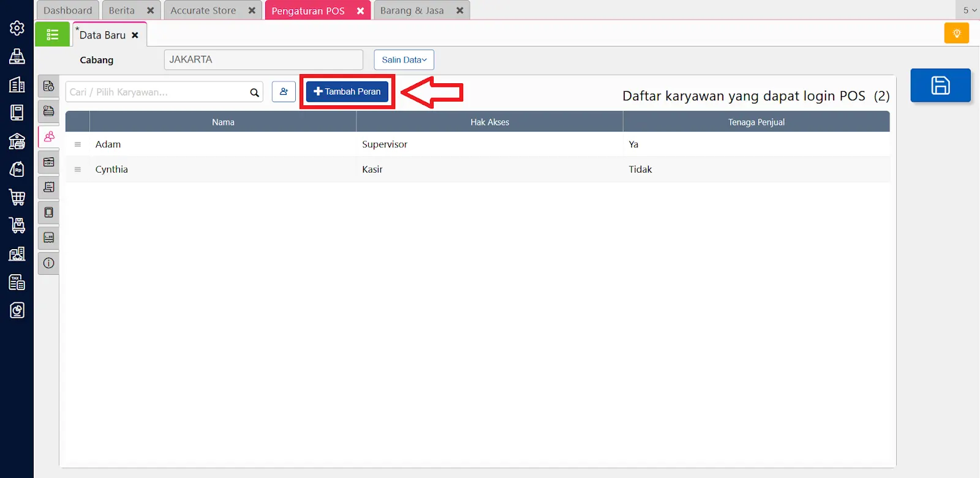The height and width of the screenshot is (478, 980).
Task: Click the drag handle on Cynthia's row
Action: pos(78,170)
